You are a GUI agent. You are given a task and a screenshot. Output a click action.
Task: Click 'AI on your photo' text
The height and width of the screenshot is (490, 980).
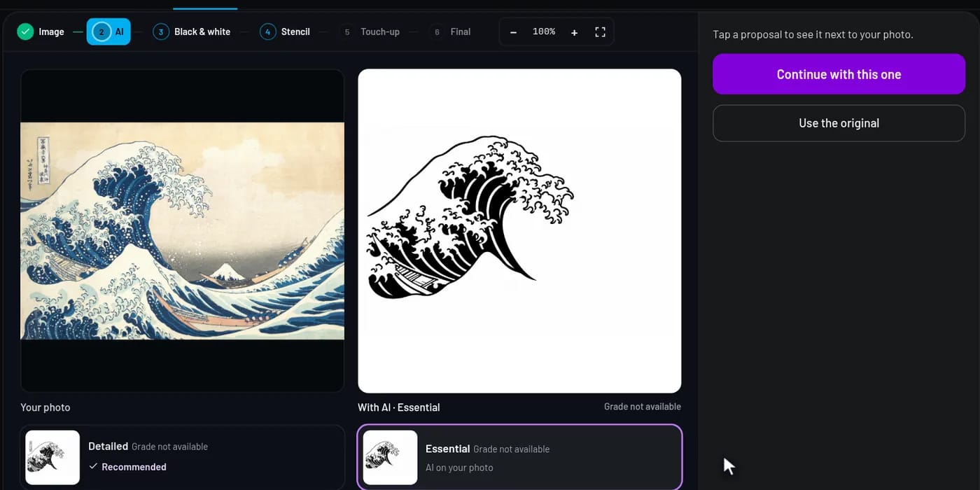click(x=459, y=468)
